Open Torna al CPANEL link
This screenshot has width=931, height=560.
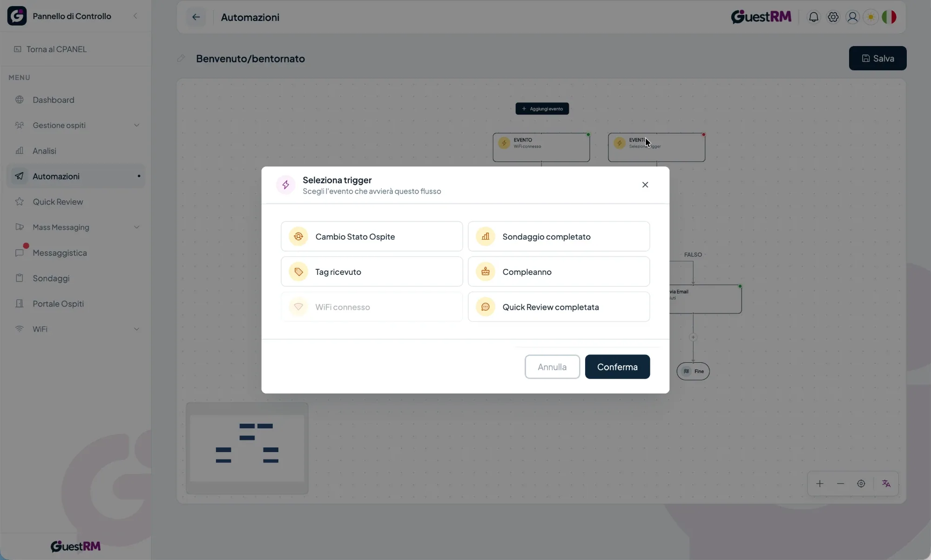[50, 49]
